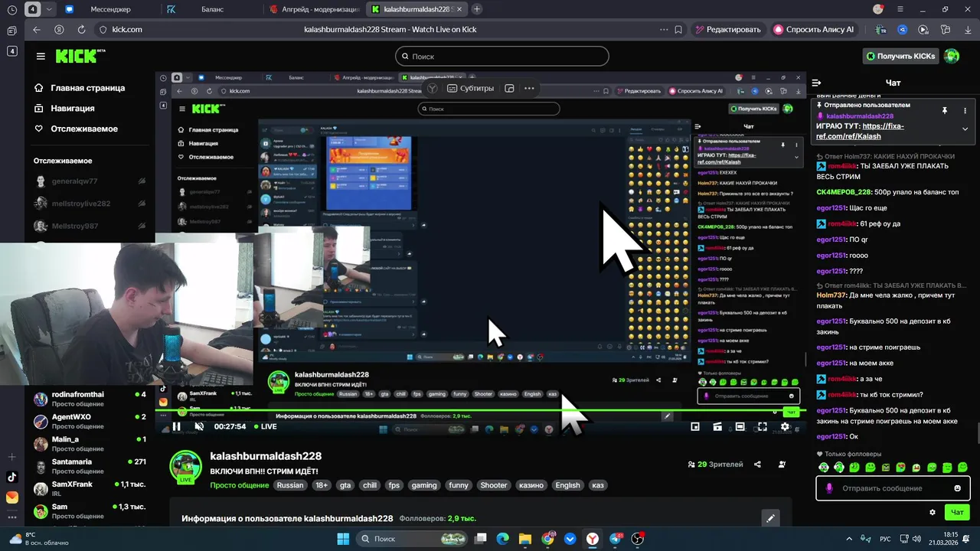Open a new browser tab

[x=477, y=9]
